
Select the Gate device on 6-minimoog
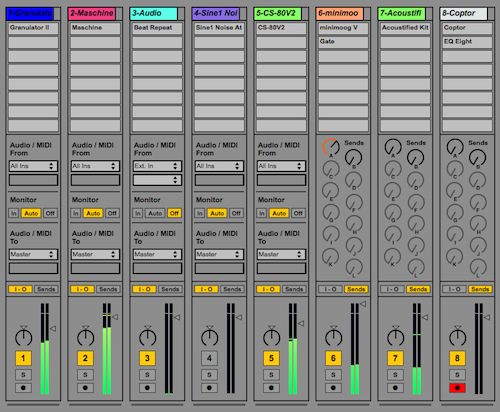pyautogui.click(x=343, y=42)
